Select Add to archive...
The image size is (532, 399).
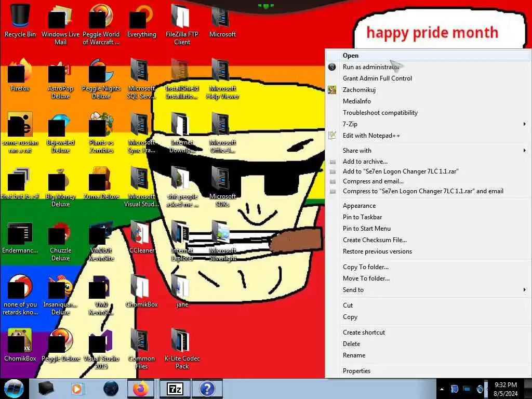coord(428,162)
